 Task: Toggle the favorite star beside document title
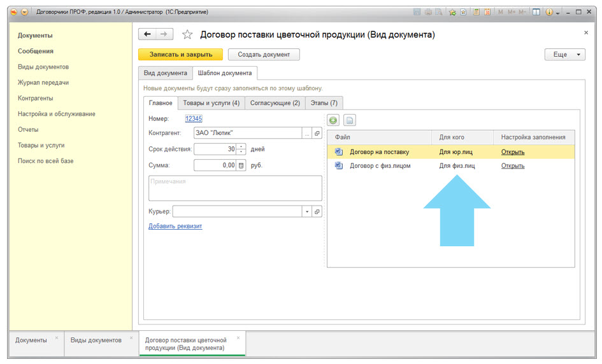click(x=187, y=34)
